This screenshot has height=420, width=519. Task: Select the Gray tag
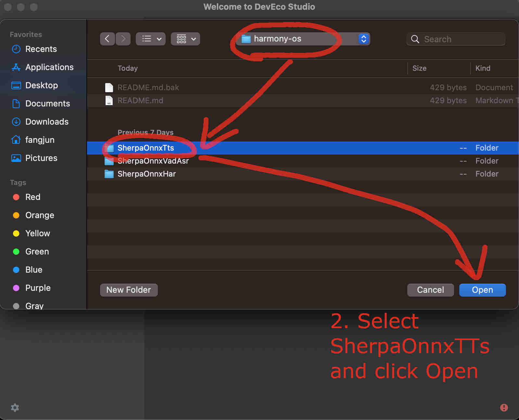click(28, 305)
